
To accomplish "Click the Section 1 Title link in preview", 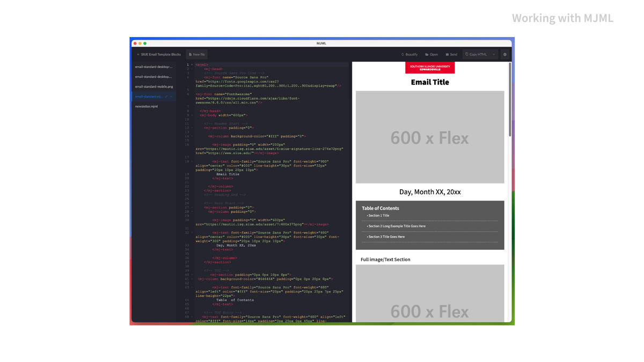I will coord(379,216).
